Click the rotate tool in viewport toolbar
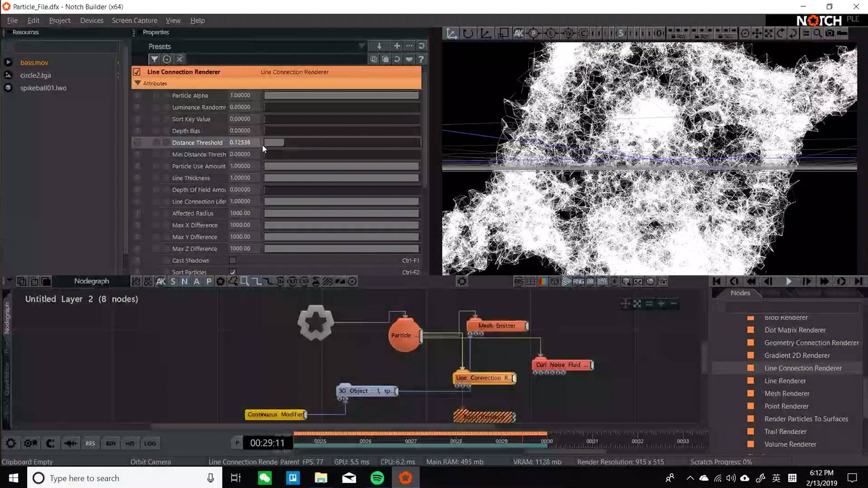 pos(468,33)
